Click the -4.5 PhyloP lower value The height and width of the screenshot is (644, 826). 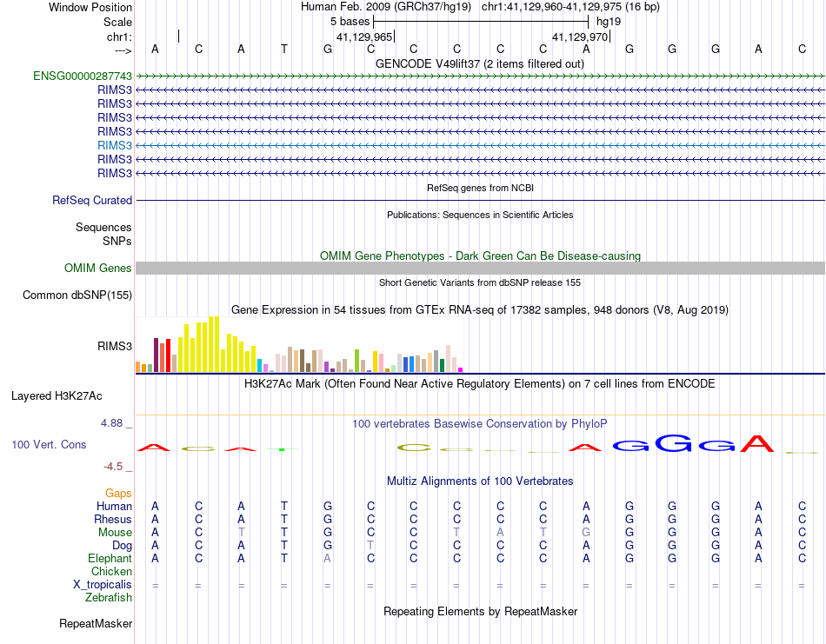(x=113, y=466)
